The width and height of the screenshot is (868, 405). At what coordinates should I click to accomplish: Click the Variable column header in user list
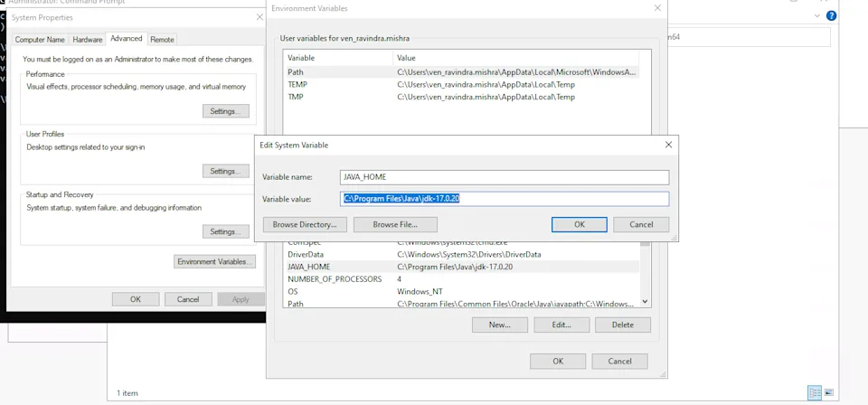click(338, 58)
